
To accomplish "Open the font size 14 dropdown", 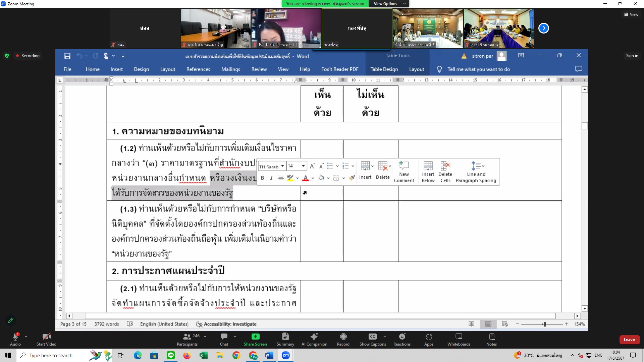I will 303,166.
